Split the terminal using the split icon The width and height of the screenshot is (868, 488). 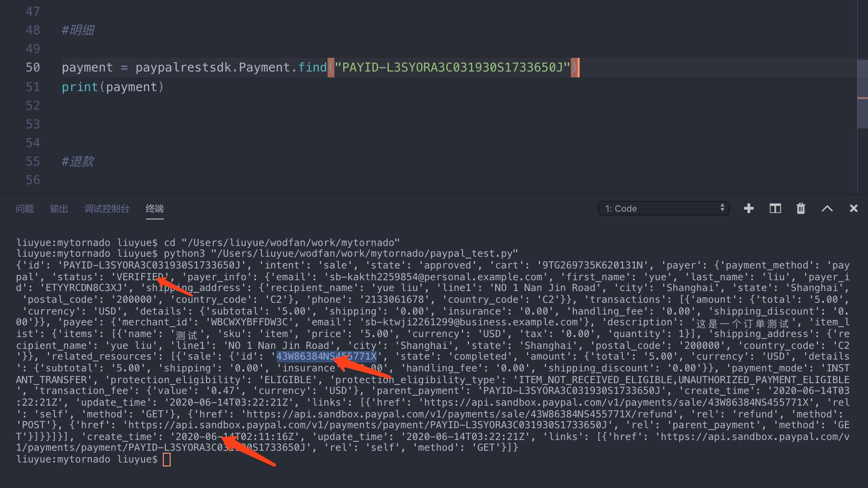click(x=775, y=208)
